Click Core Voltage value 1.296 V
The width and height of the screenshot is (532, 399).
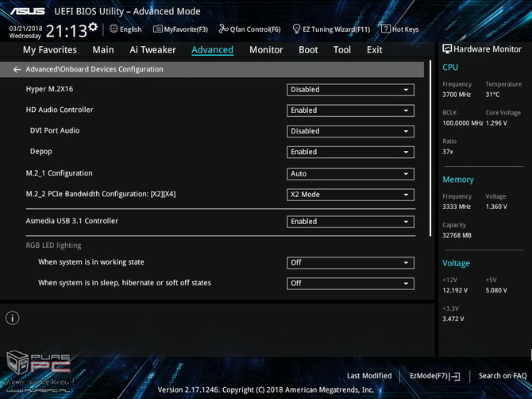[x=496, y=123]
